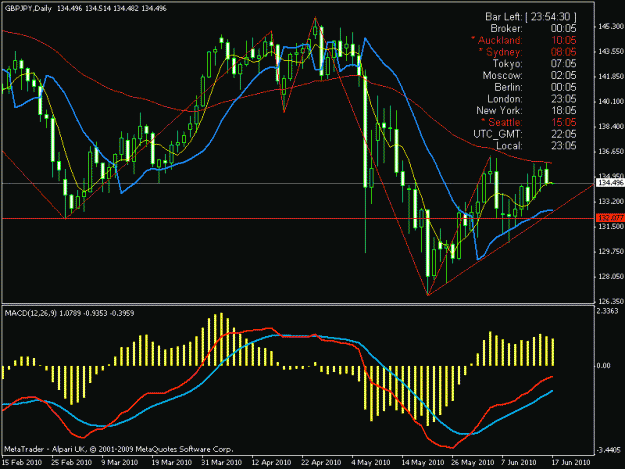The image size is (625, 469).
Task: Click the 141.850 price scale value
Action: click(611, 77)
